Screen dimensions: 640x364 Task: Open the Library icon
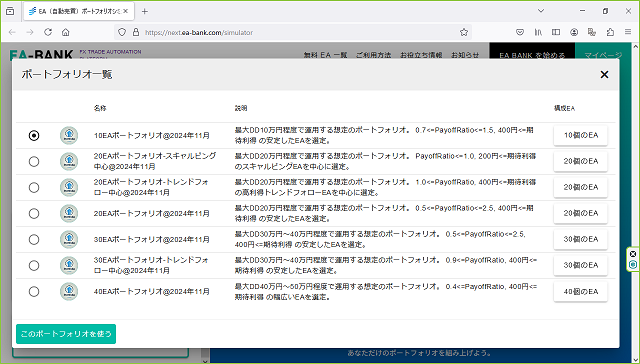point(538,32)
